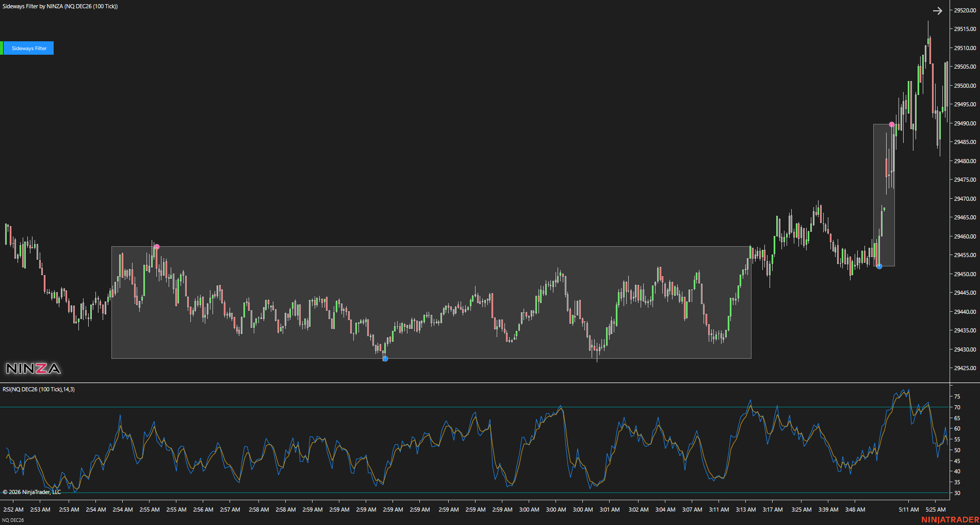
Task: Click blue low marker on large sideways box
Action: click(x=385, y=359)
